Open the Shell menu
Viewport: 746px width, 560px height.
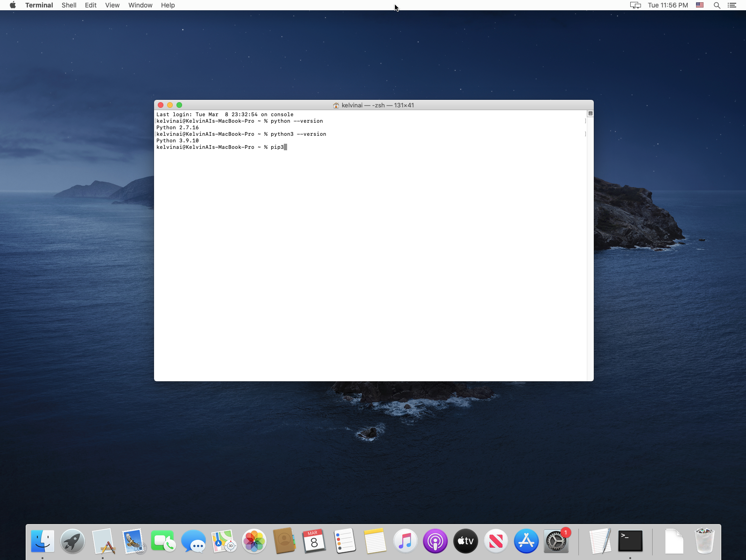[69, 5]
